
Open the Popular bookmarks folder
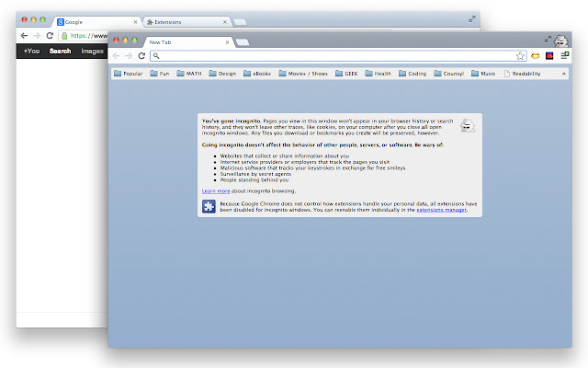(x=129, y=74)
